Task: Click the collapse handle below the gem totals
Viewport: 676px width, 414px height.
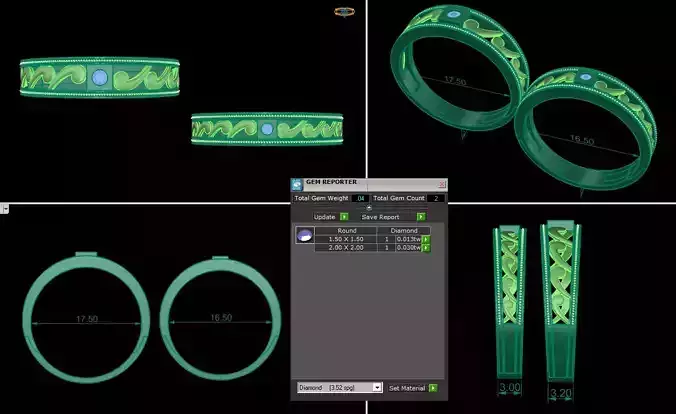Action: click(x=369, y=207)
